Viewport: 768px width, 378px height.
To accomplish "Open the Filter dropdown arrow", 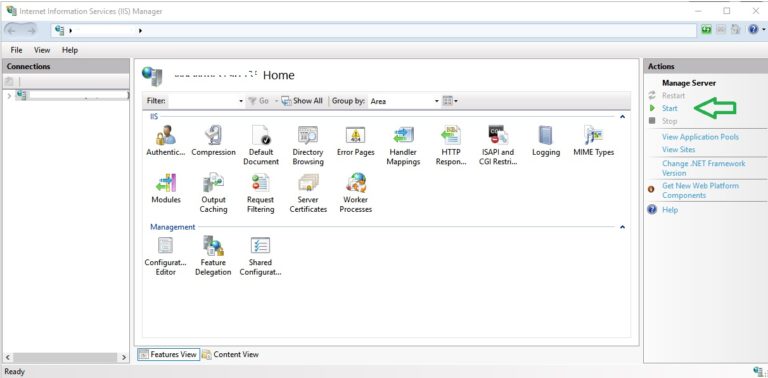I will point(240,101).
